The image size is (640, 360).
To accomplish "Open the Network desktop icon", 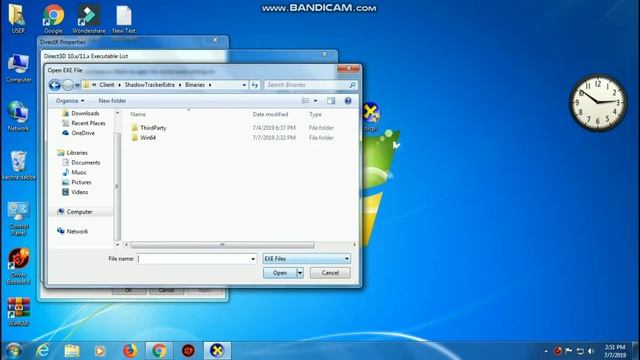I will click(18, 116).
